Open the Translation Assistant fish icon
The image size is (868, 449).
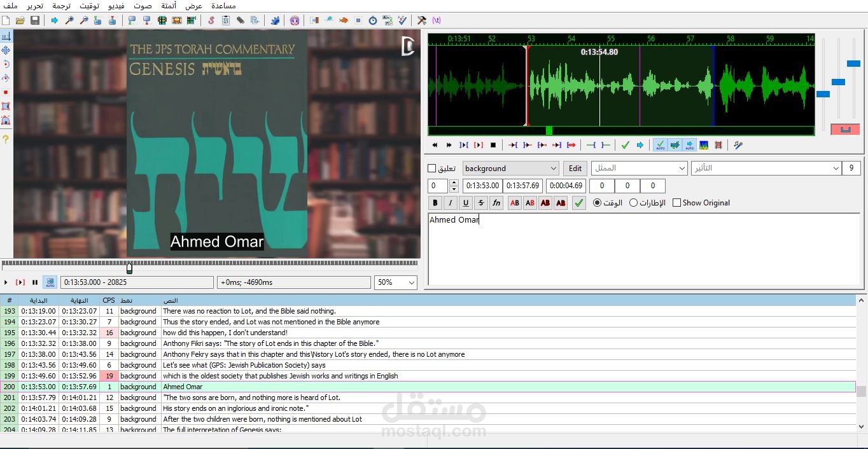pos(344,20)
